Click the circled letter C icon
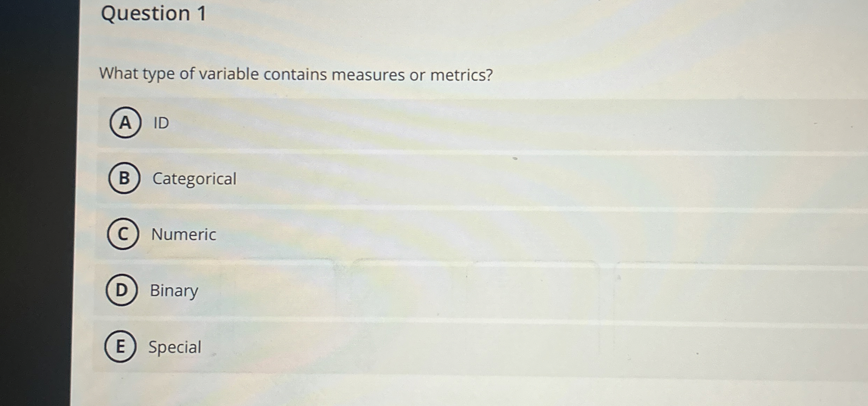 [x=123, y=235]
